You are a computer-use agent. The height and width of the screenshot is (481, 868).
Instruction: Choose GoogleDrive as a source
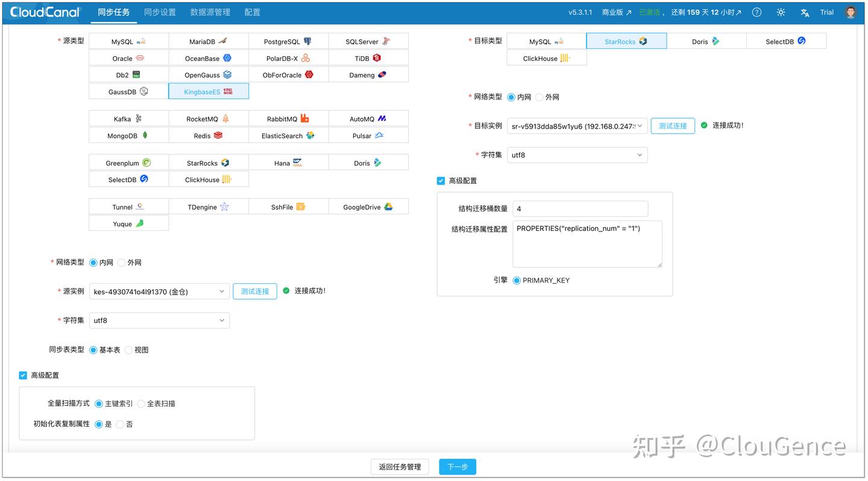[x=368, y=206]
